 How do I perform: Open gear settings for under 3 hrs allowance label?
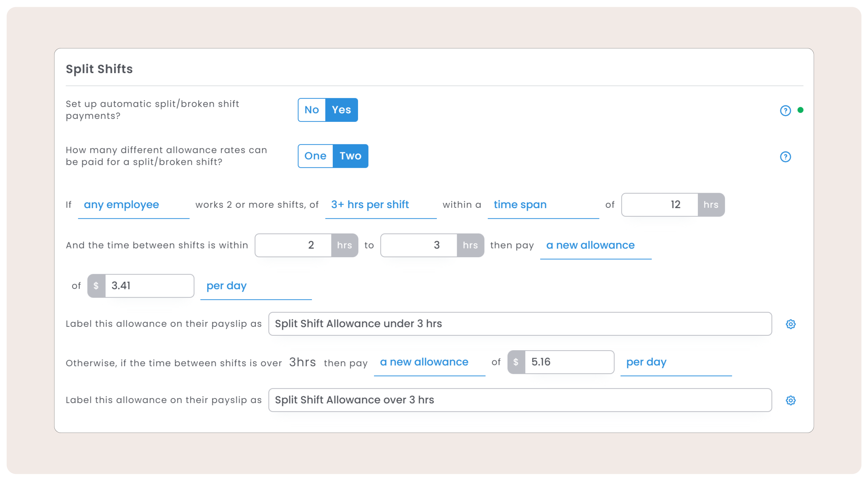pos(790,324)
